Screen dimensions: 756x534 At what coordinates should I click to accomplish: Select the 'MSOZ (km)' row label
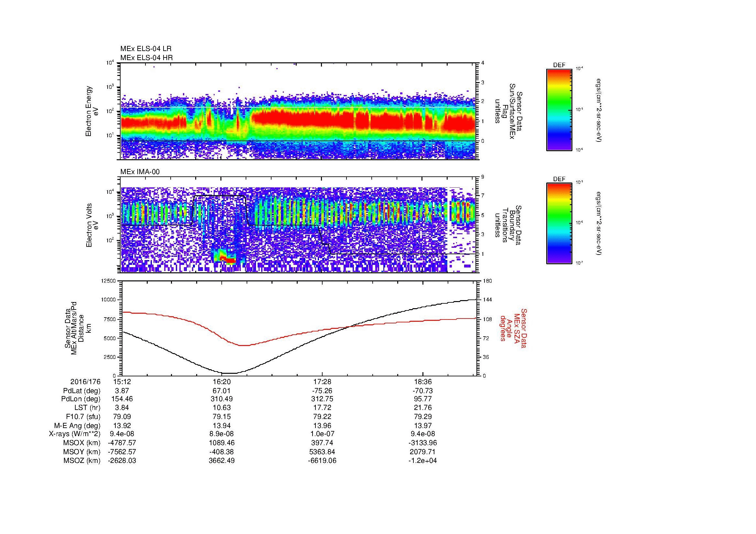82,461
